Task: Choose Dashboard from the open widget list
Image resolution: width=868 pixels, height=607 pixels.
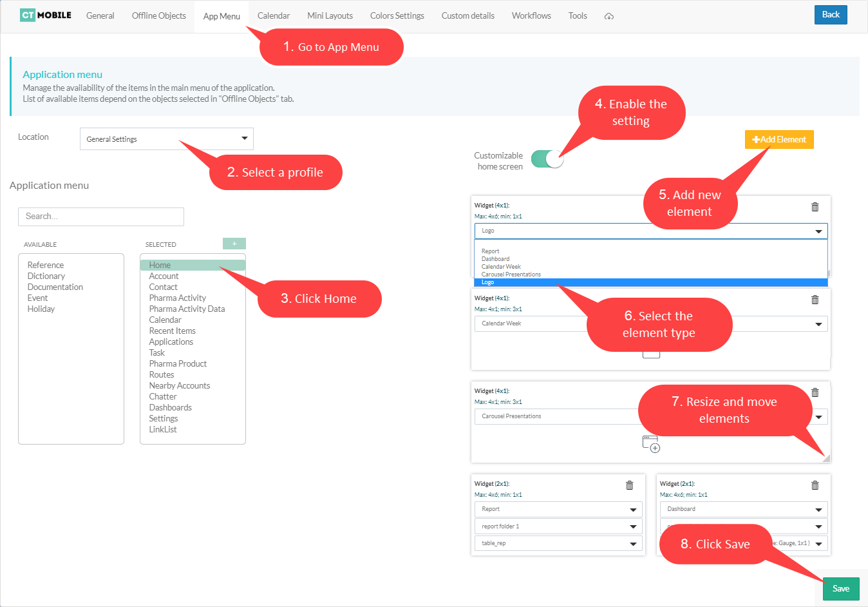Action: coord(496,259)
